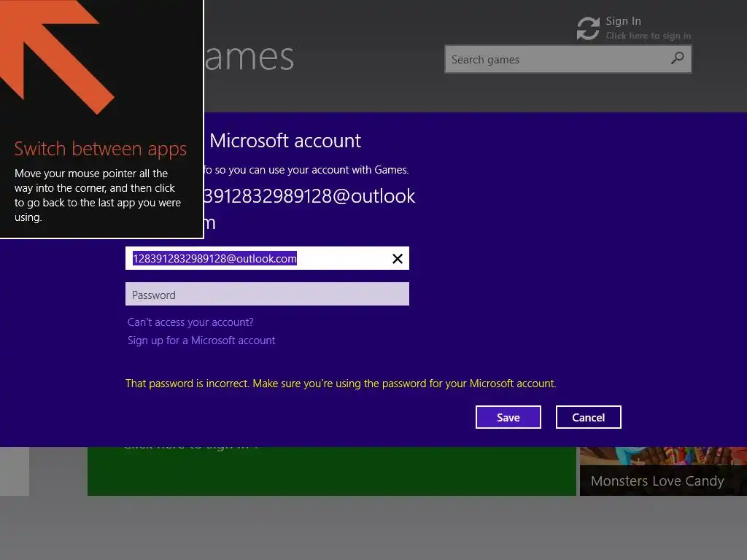Click the password incorrect error message

pos(341,384)
